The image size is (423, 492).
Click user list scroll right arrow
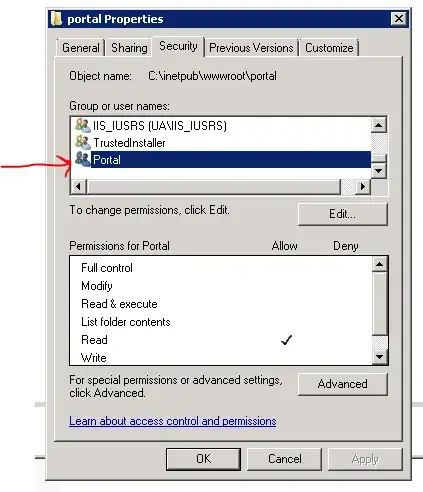point(363,186)
